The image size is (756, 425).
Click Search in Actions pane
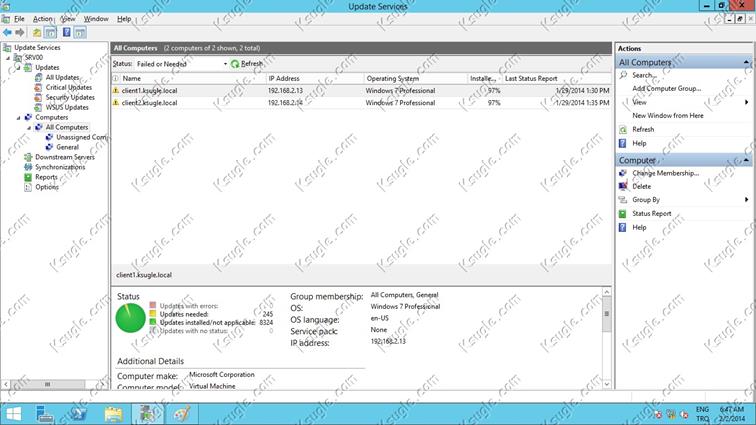tap(644, 75)
